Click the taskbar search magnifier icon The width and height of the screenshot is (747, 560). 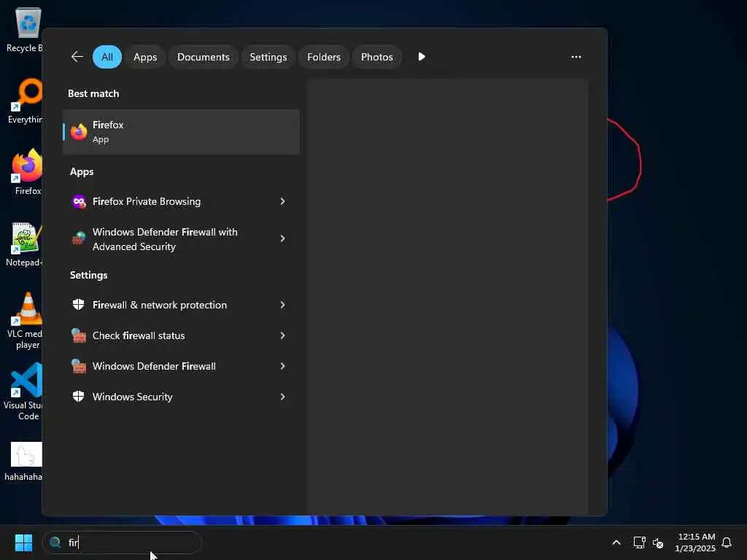click(x=55, y=542)
